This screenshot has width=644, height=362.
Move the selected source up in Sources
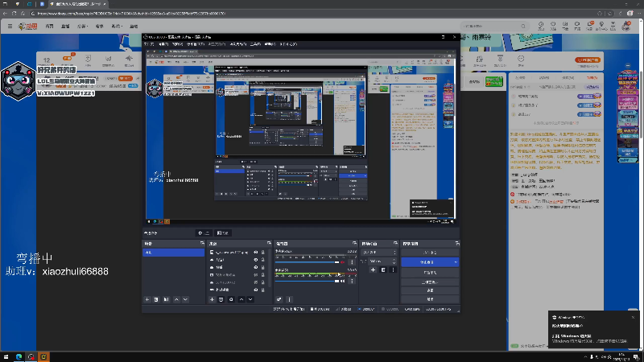[x=241, y=299]
